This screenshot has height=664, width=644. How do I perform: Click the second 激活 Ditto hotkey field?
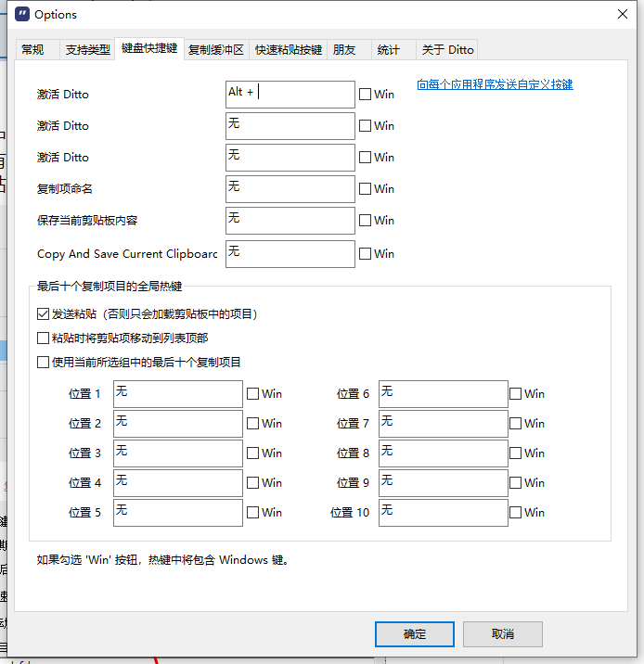tap(290, 126)
